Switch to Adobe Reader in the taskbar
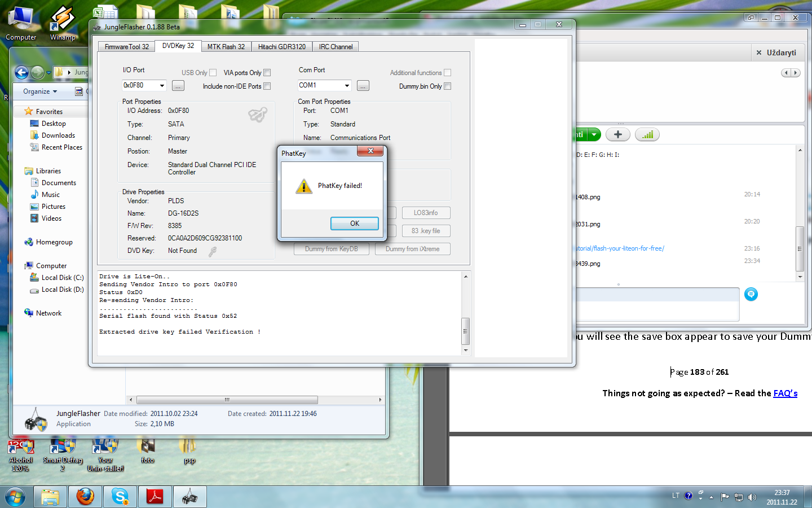The width and height of the screenshot is (812, 508). pos(155,497)
